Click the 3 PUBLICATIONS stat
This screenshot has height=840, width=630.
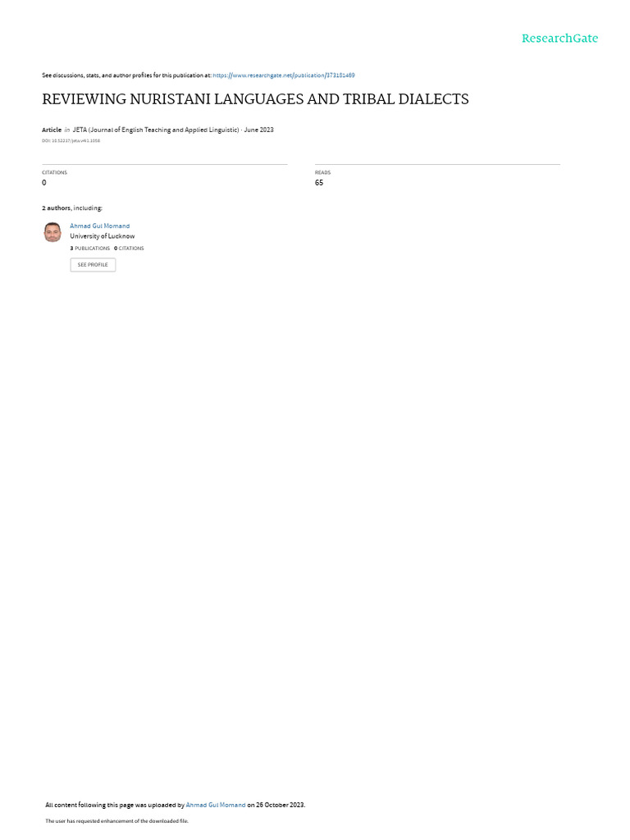[90, 249]
